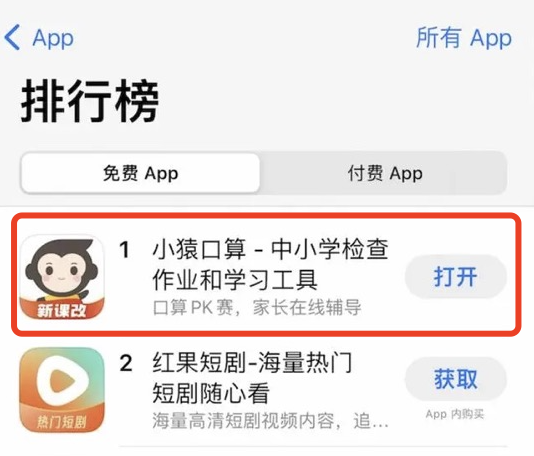Switch to the 免费 App tab
Screen dimensions: 534x456
140,173
